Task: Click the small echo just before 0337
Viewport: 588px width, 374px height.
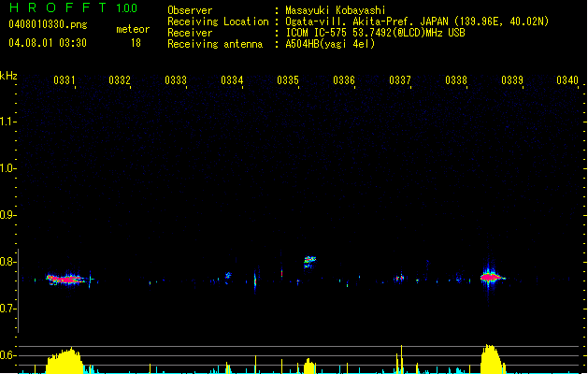Action: (399, 279)
